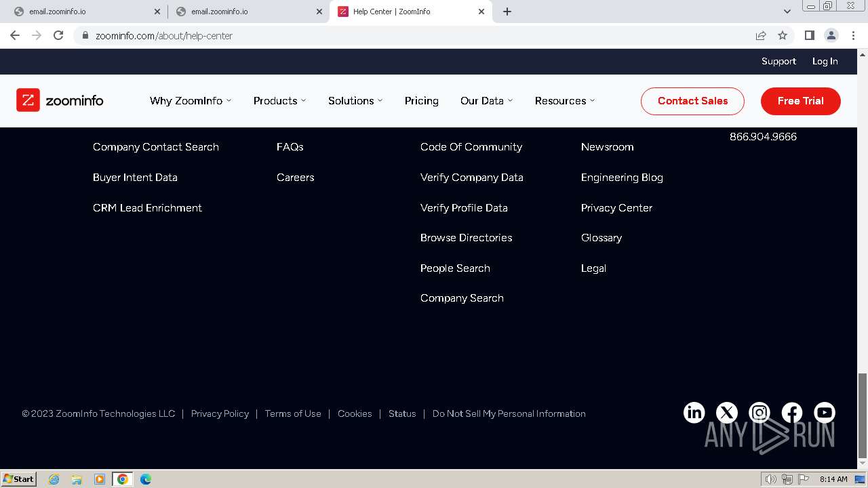Close the Help Center tab
Screen dimensions: 868x488
(x=481, y=12)
